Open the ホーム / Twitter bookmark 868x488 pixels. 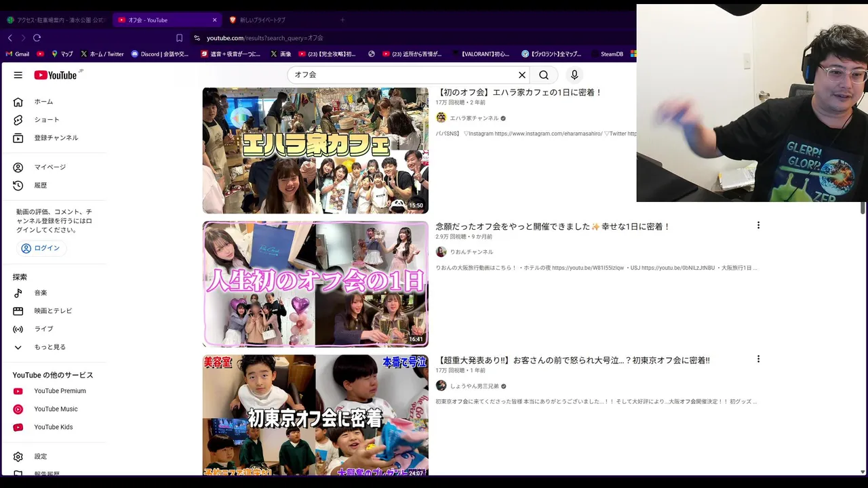click(102, 54)
